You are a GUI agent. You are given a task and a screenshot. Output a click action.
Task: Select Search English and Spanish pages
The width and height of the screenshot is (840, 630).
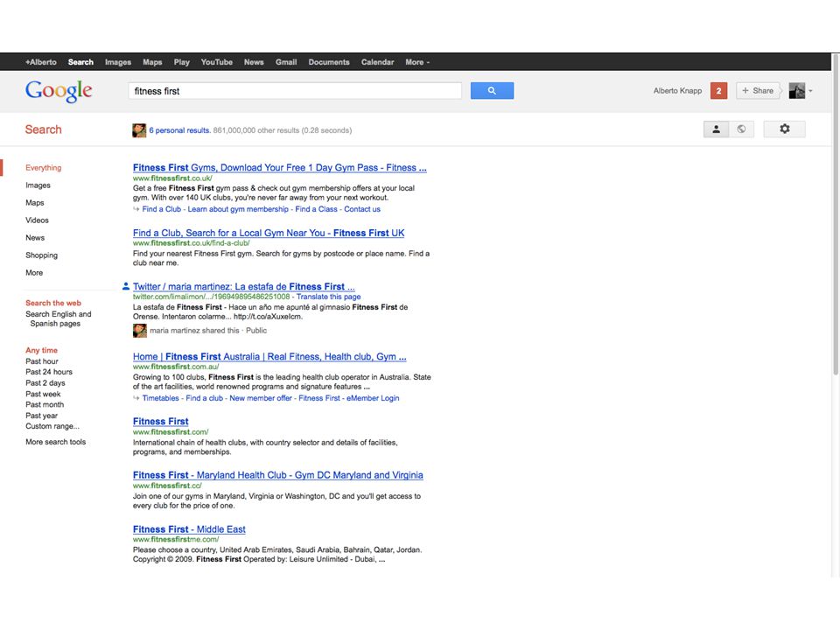pyautogui.click(x=59, y=318)
